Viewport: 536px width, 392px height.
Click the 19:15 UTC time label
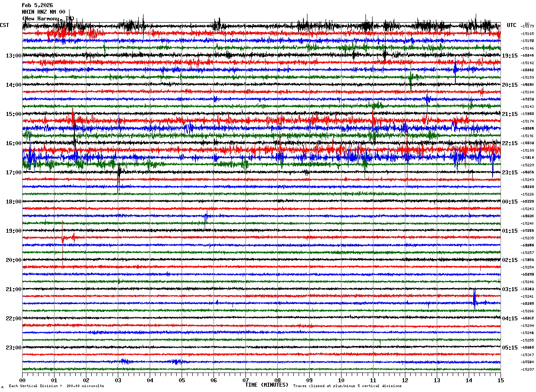tap(510, 56)
